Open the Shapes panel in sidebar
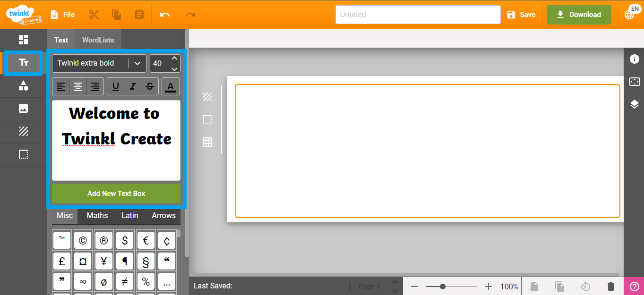The width and height of the screenshot is (644, 295). tap(23, 85)
